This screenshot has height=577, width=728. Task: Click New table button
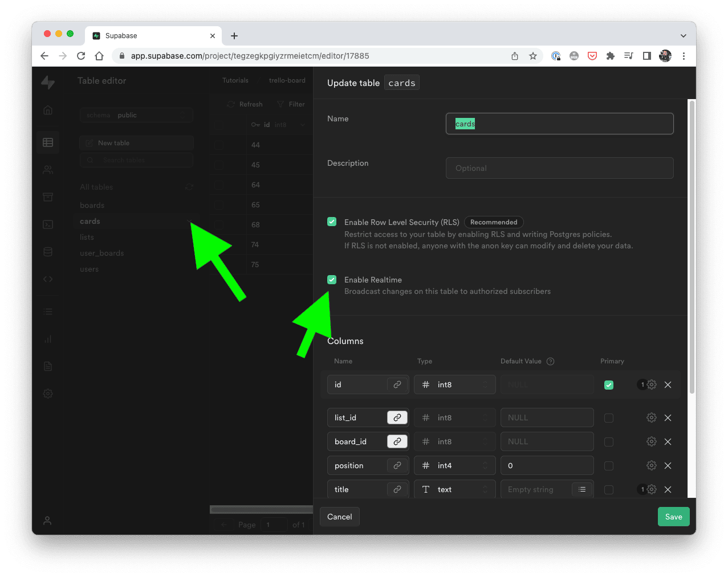coord(136,143)
